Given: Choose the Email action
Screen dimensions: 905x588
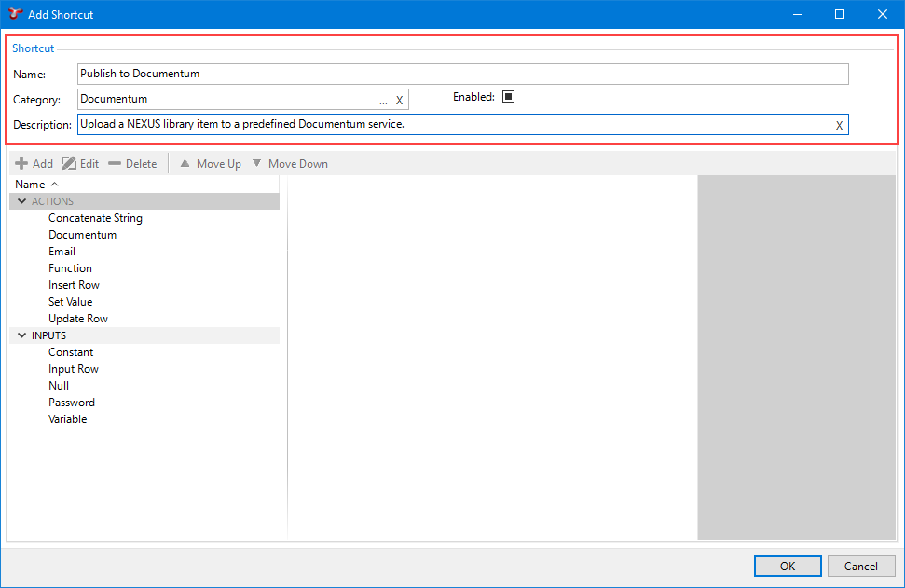Looking at the screenshot, I should point(62,252).
